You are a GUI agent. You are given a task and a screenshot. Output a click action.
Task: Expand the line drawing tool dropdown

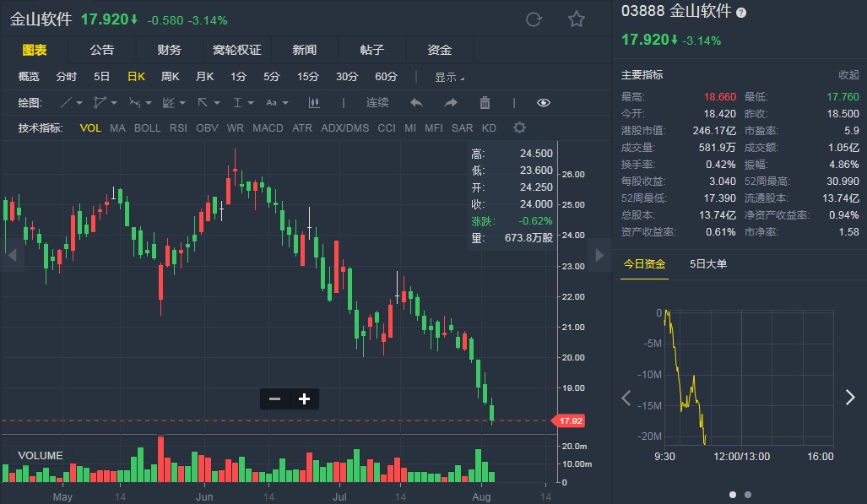coord(72,103)
